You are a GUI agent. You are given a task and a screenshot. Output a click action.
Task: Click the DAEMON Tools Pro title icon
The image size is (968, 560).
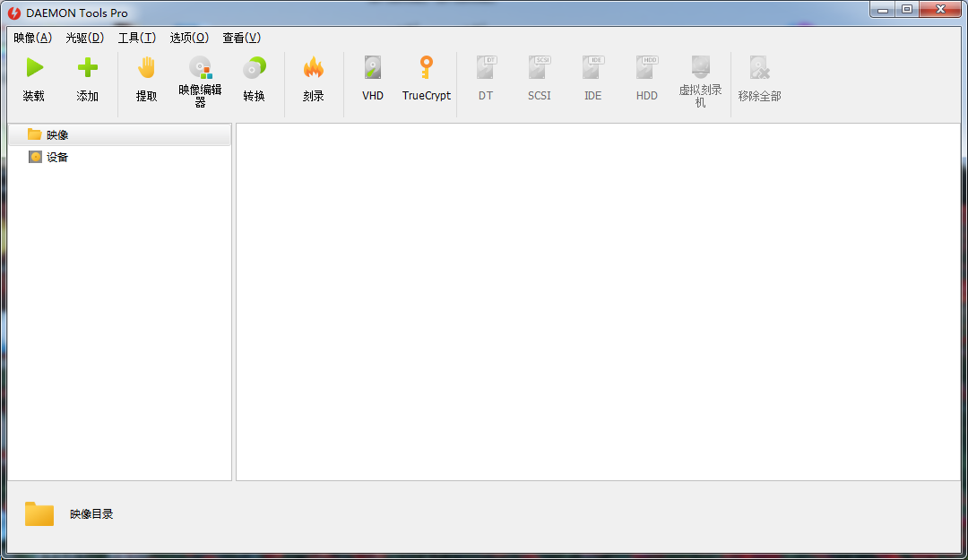coord(14,13)
